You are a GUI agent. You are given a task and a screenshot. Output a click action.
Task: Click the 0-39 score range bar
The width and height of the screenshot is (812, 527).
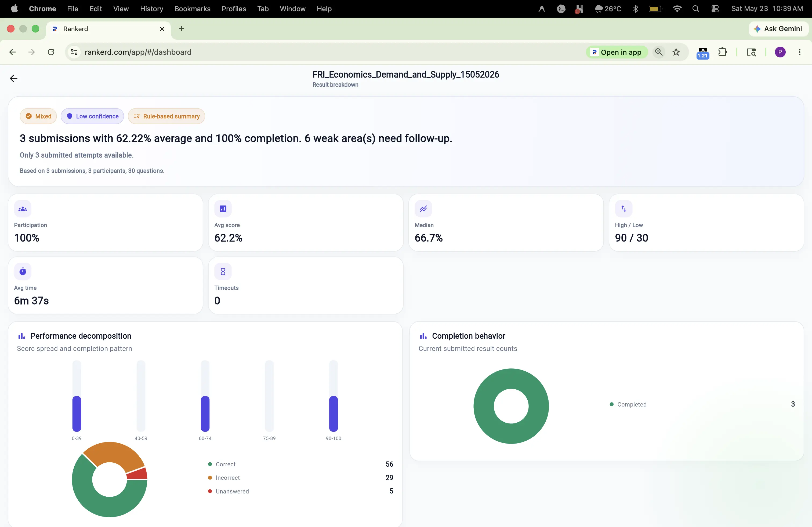pos(77,413)
